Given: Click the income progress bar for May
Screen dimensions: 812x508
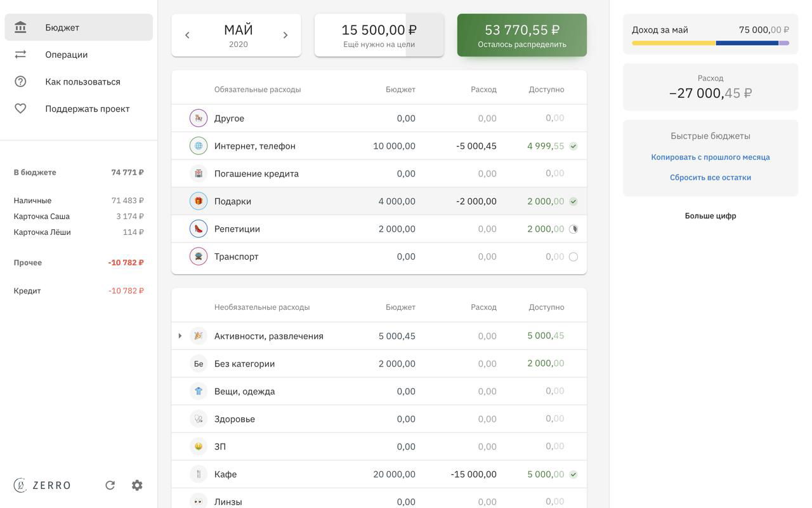Looking at the screenshot, I should [710, 43].
